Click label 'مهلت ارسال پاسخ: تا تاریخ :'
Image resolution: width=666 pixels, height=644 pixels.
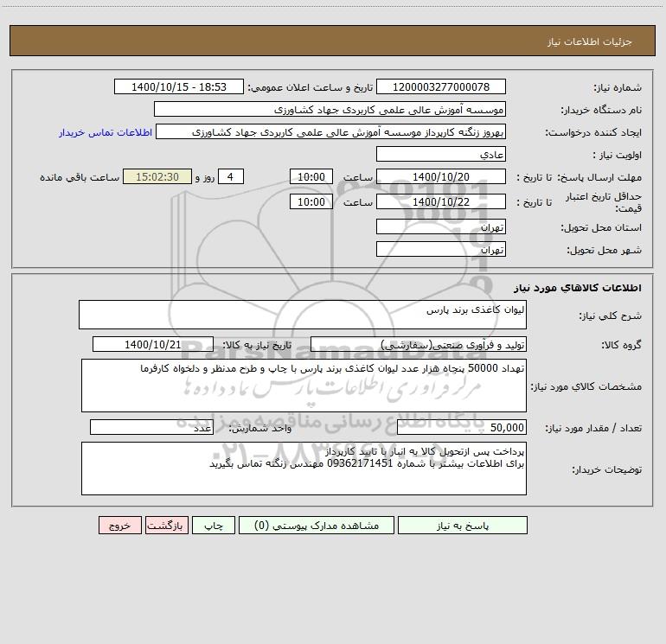tap(579, 177)
